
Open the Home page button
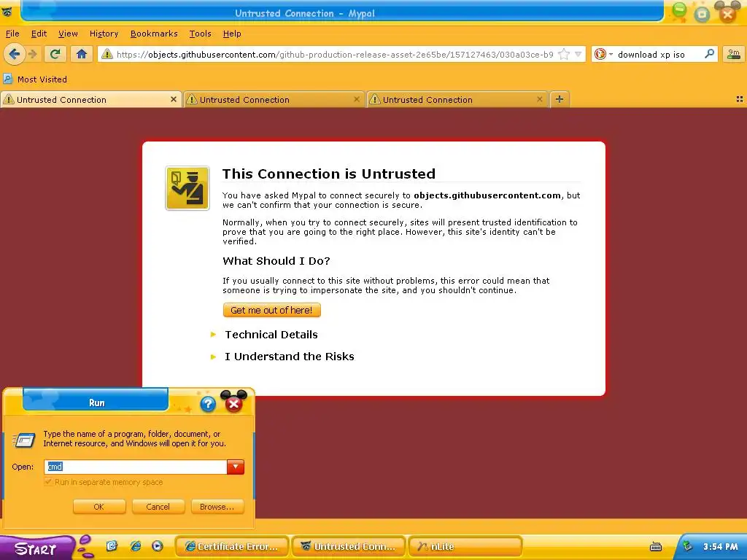tap(82, 54)
